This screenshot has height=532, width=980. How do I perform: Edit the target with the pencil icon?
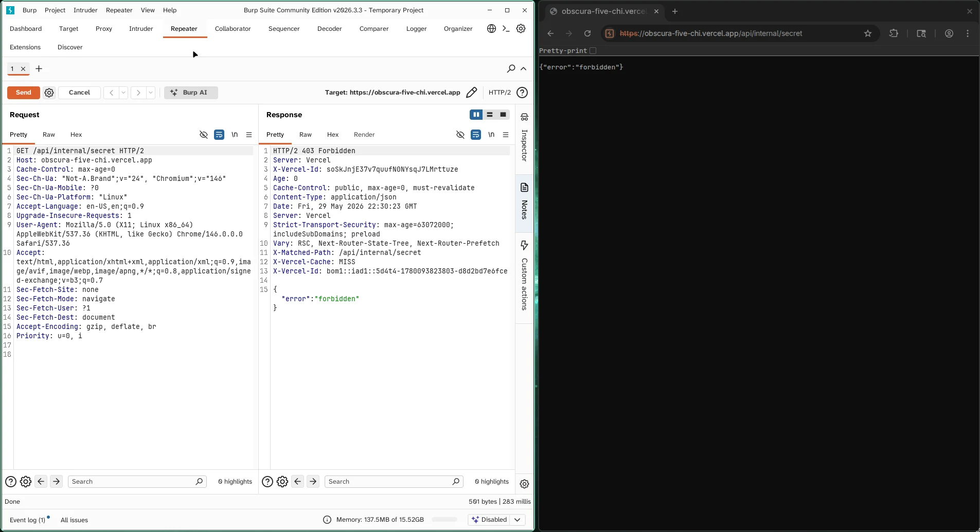pyautogui.click(x=471, y=93)
